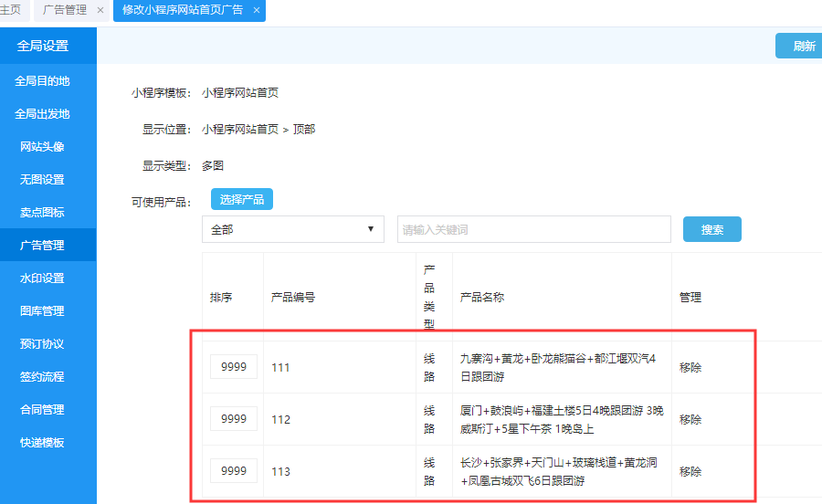Switch to the 主页 tab

(x=11, y=11)
